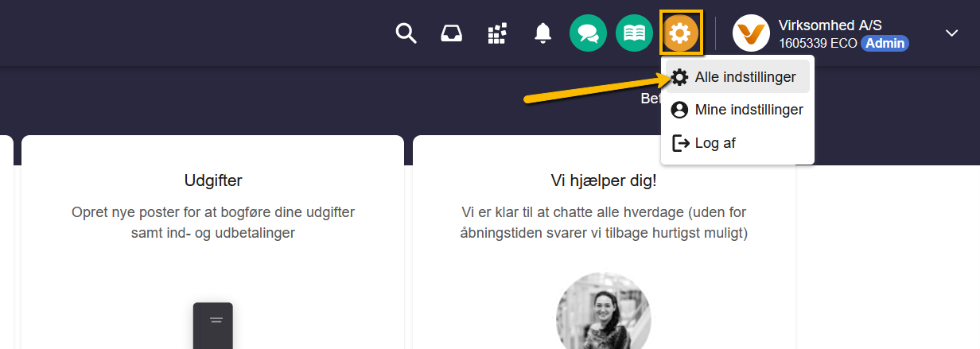Expand the account chevron dropdown
980x349 pixels.
tap(951, 33)
